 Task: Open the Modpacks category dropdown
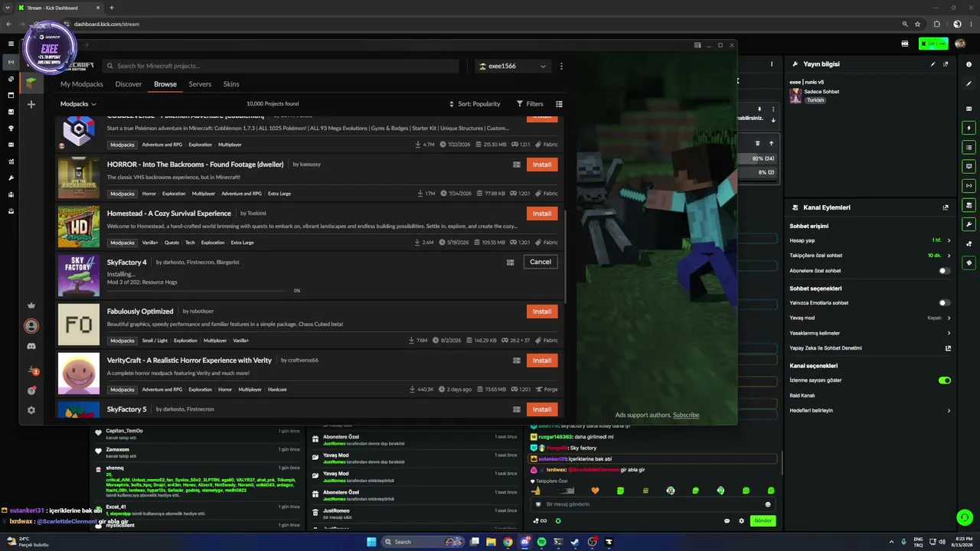pyautogui.click(x=78, y=104)
